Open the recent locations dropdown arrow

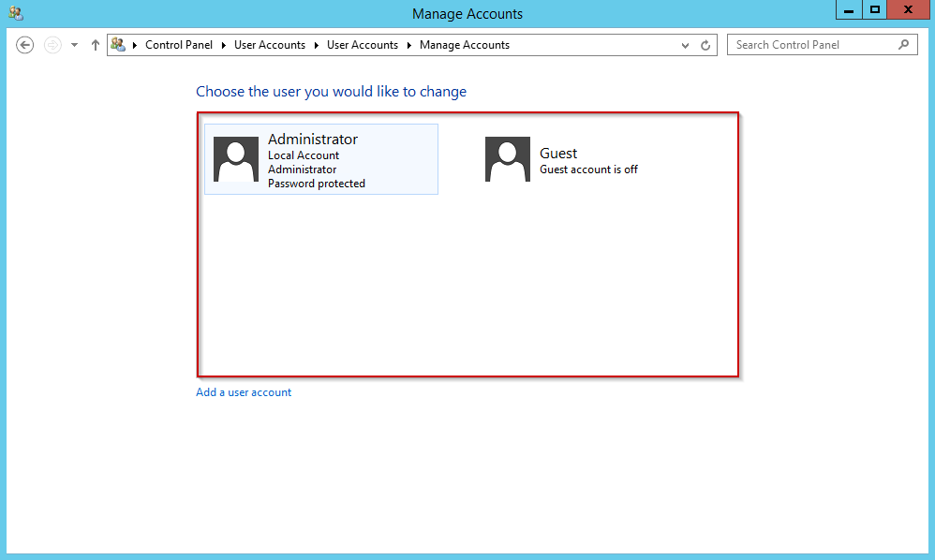73,44
